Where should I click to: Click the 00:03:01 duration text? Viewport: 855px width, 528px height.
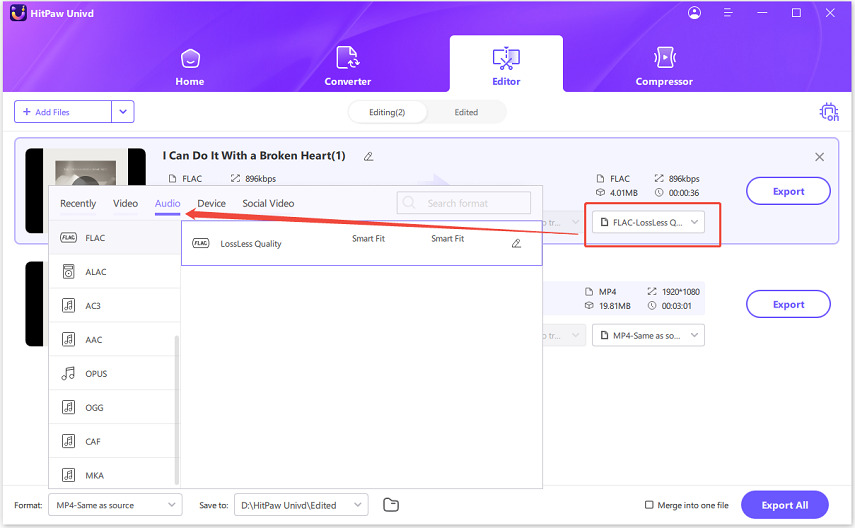[x=676, y=306]
